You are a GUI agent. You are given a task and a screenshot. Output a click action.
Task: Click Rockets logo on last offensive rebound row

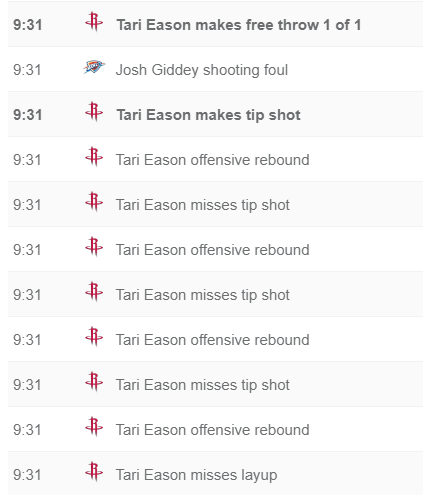point(94,427)
